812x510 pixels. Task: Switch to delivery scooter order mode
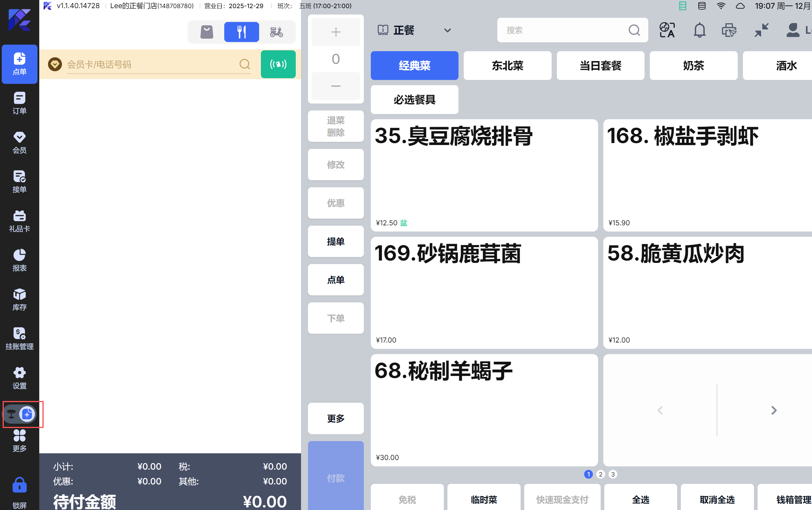tap(276, 32)
